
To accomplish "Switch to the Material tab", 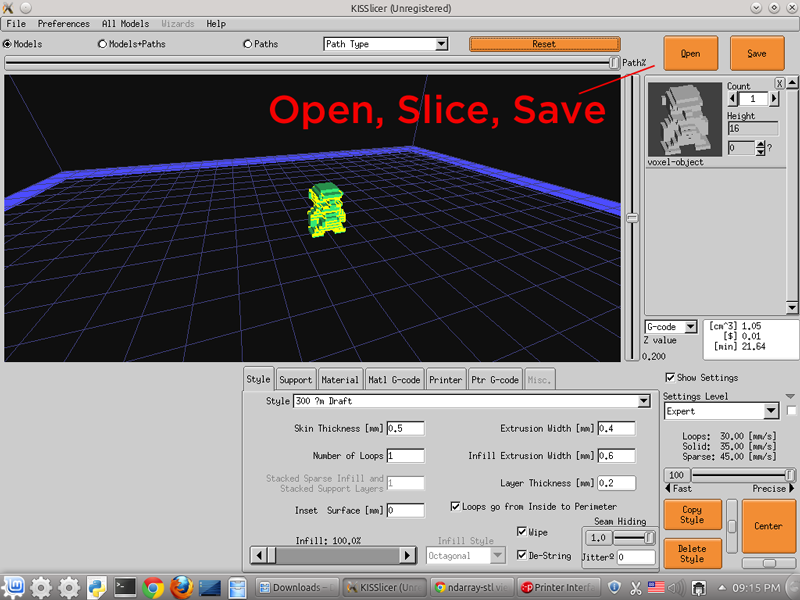I will pyautogui.click(x=340, y=379).
